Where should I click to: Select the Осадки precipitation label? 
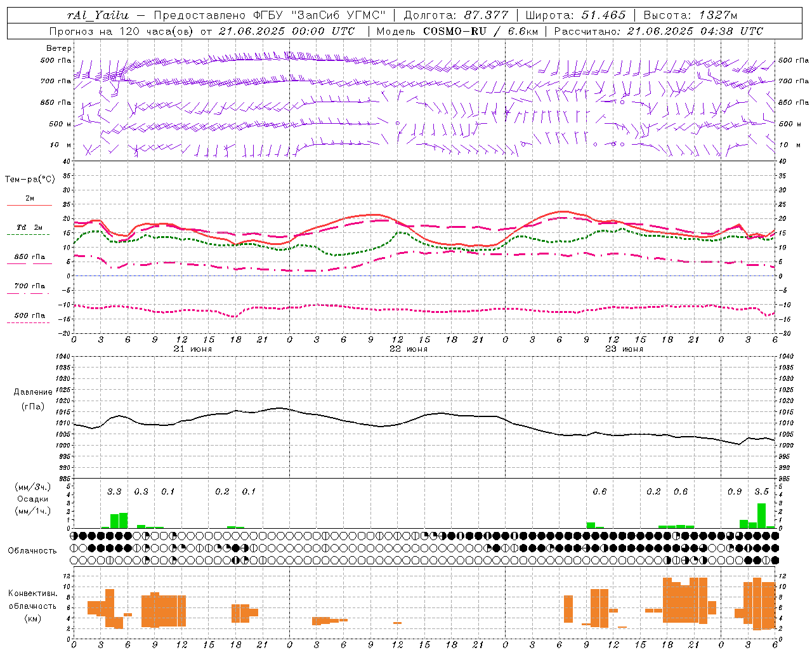tap(33, 499)
